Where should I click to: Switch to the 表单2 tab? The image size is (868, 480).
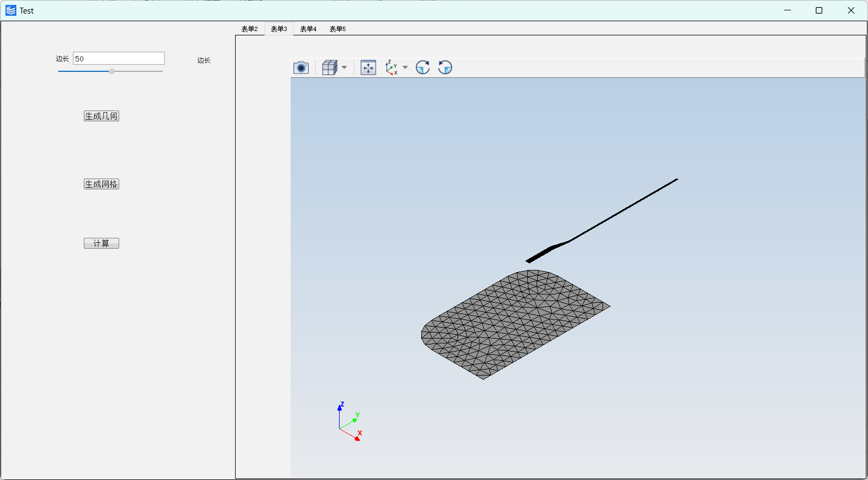coord(250,29)
